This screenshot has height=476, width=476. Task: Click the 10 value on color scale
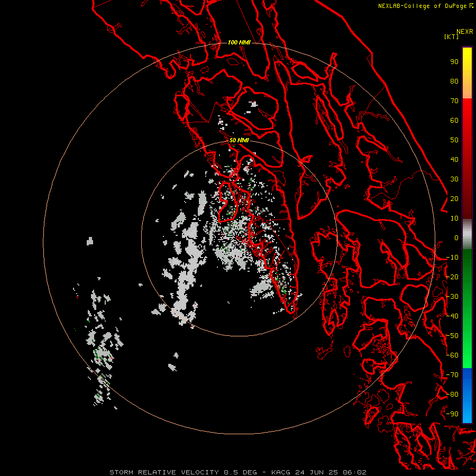[x=454, y=218]
